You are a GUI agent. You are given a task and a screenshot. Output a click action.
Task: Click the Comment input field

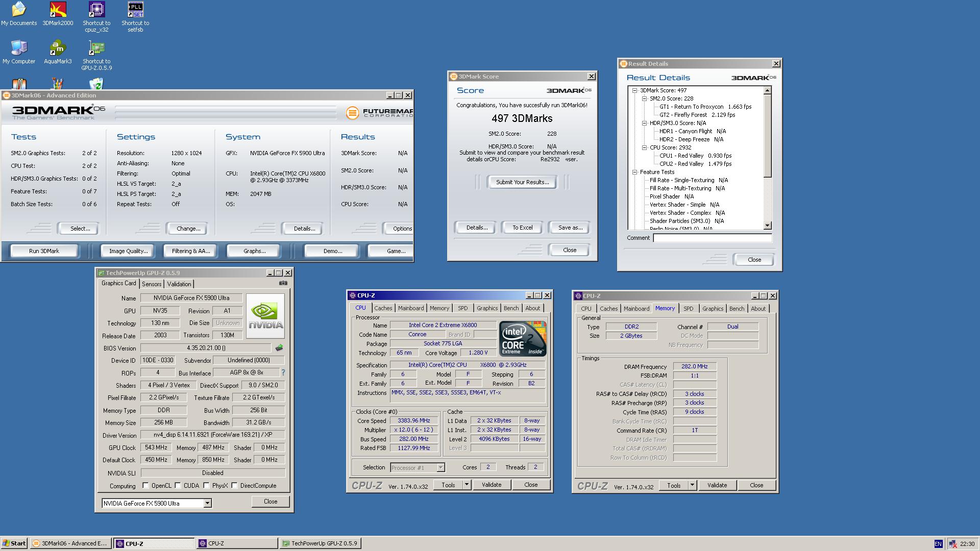pos(712,238)
